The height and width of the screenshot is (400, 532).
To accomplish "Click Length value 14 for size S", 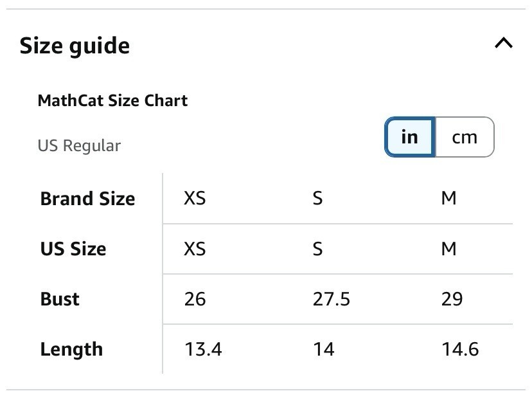I will point(324,349).
